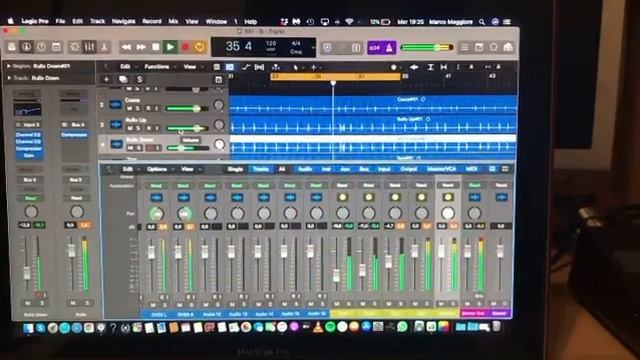Adjust the Rullo Down track volume slider
This screenshot has width=640, height=360.
(x=187, y=148)
